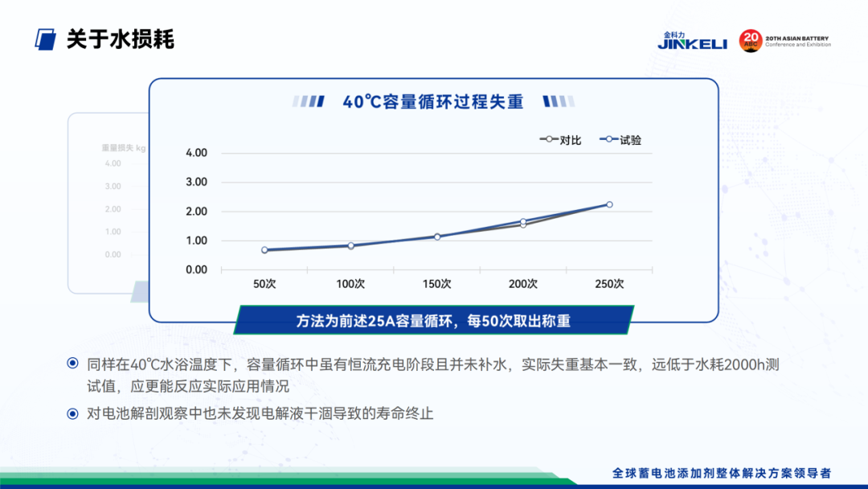This screenshot has width=868, height=489.
Task: Select the slide heading 关于水损耗
Action: click(x=120, y=39)
